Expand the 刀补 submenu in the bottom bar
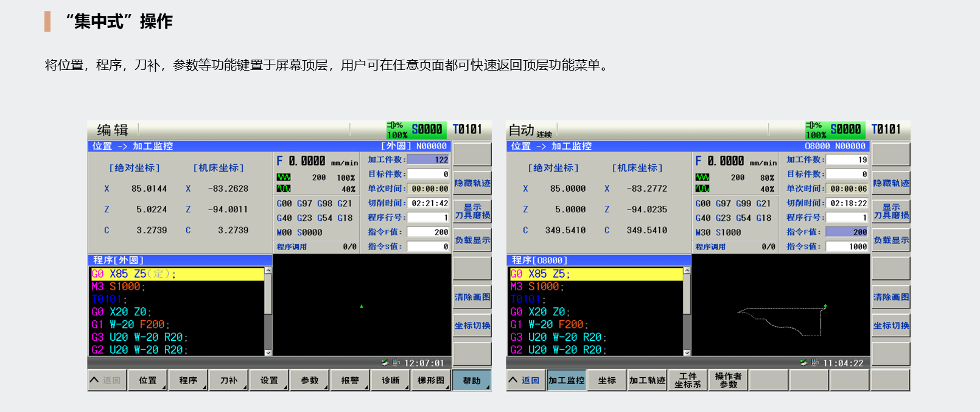Viewport: 980px width, 412px height. click(x=229, y=380)
